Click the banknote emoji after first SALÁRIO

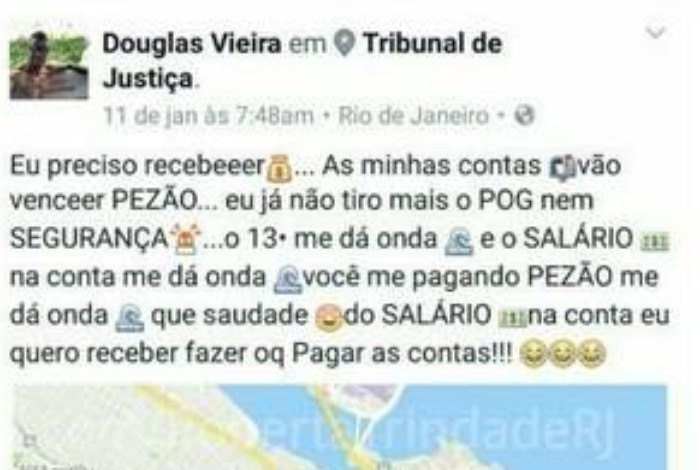(655, 243)
